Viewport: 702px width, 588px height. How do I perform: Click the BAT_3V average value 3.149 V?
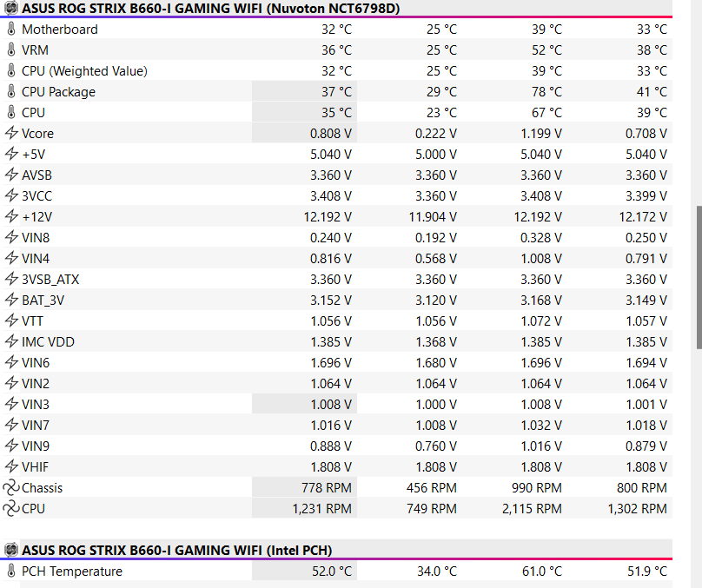coord(646,301)
